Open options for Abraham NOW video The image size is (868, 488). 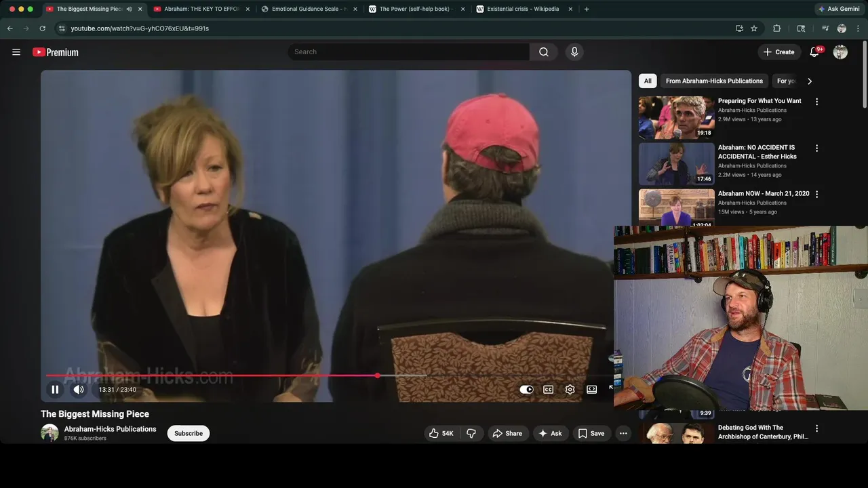[816, 194]
